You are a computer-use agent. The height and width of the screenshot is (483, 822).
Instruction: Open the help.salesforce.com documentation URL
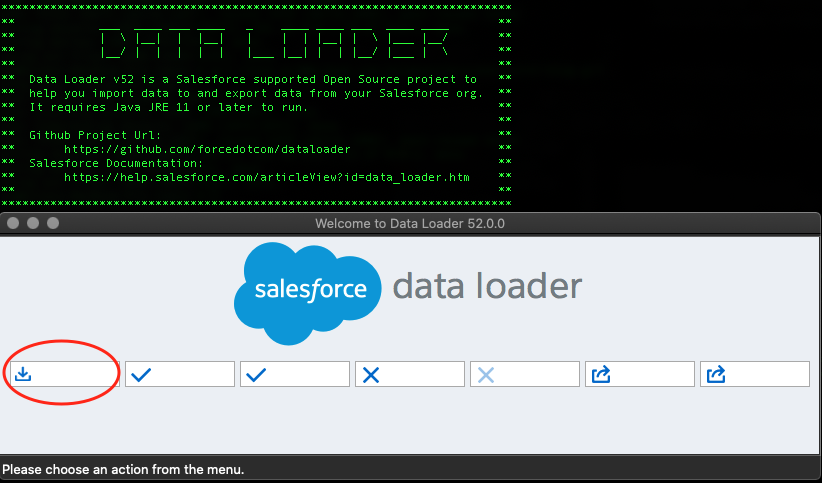(267, 176)
